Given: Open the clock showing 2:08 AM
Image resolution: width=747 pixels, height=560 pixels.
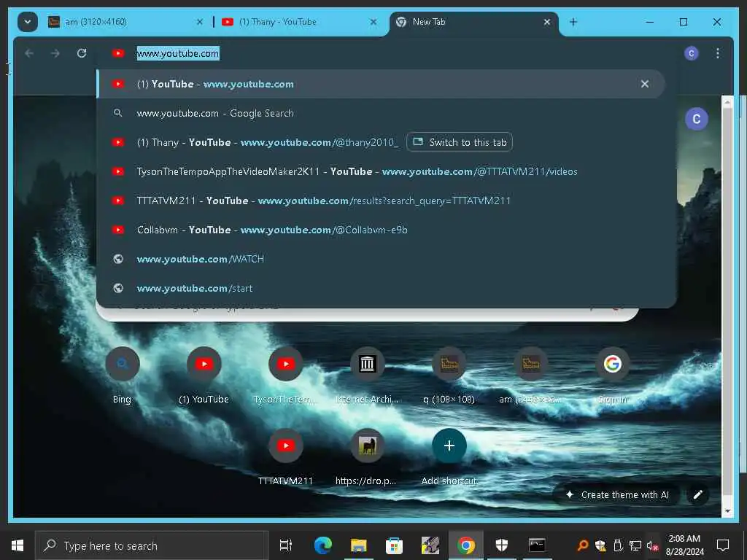Looking at the screenshot, I should click(x=684, y=545).
